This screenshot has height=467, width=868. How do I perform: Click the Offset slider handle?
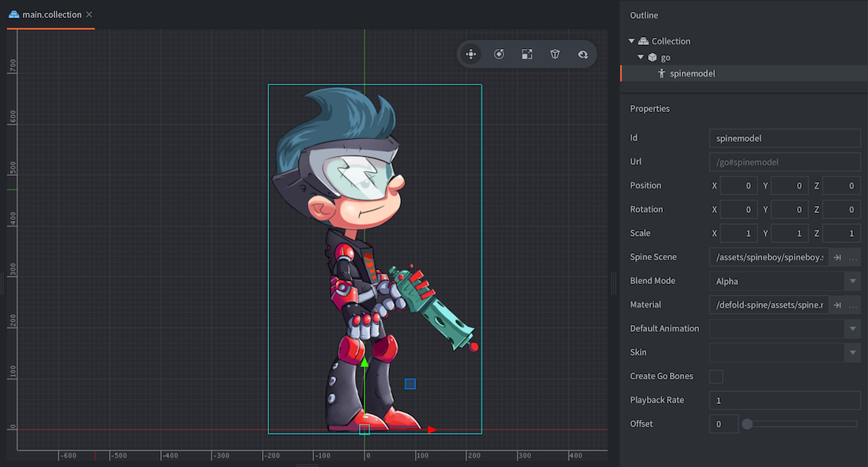[747, 424]
